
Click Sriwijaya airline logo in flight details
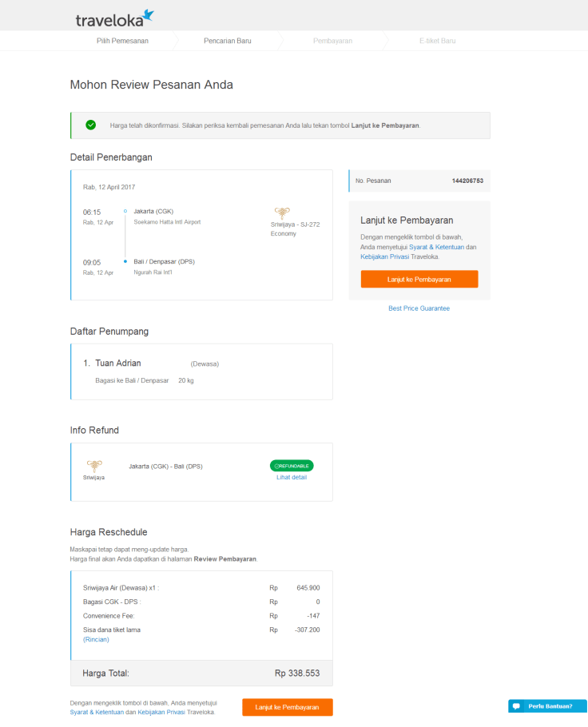point(282,213)
